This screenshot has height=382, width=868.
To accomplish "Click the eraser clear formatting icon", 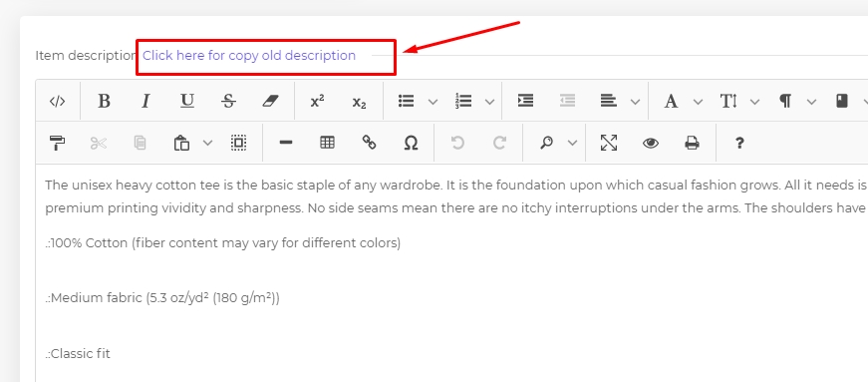I will pyautogui.click(x=271, y=101).
